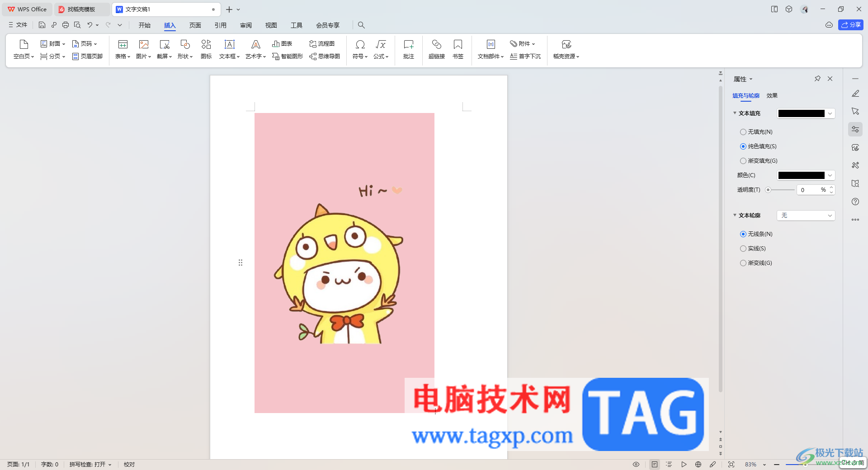868x470 pixels.
Task: Open the symbol (符号) tool
Action: click(x=360, y=50)
